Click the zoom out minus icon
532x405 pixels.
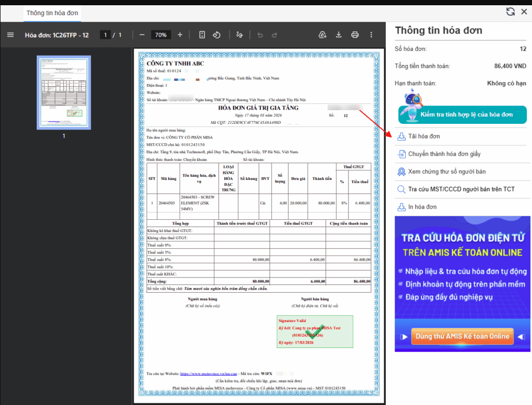click(x=142, y=35)
